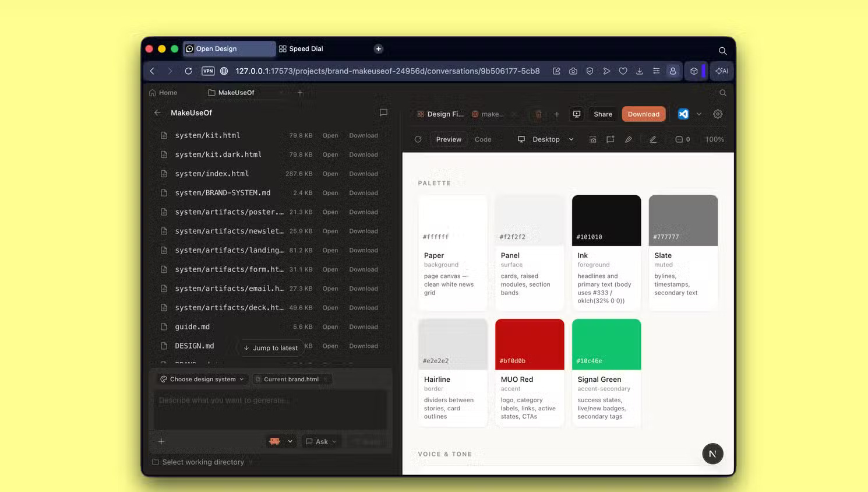The image size is (868, 492).
Task: Click the browser snapshot camera icon
Action: pos(573,71)
